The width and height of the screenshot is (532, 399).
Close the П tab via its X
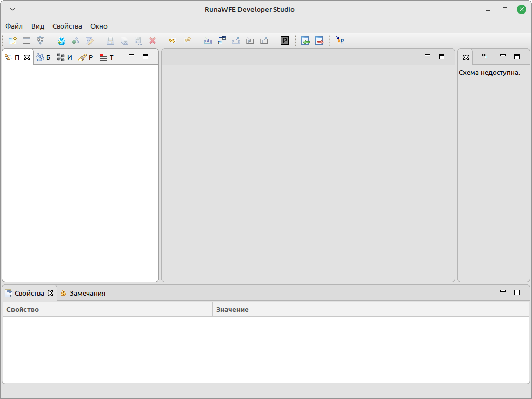(x=27, y=57)
